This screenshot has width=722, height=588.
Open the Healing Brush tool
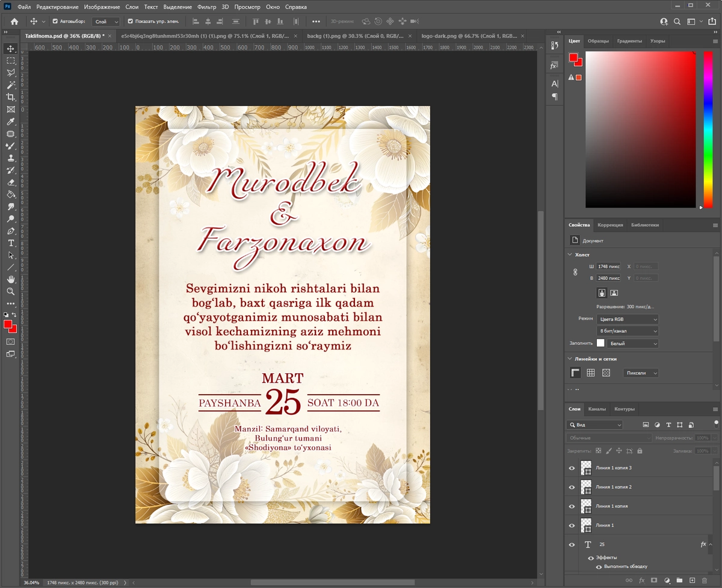(10, 134)
